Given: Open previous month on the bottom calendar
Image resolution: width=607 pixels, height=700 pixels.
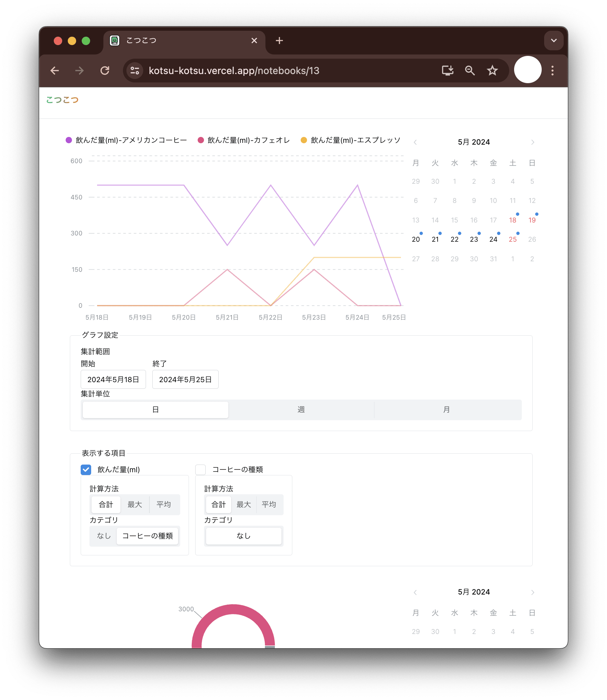Looking at the screenshot, I should (x=415, y=592).
